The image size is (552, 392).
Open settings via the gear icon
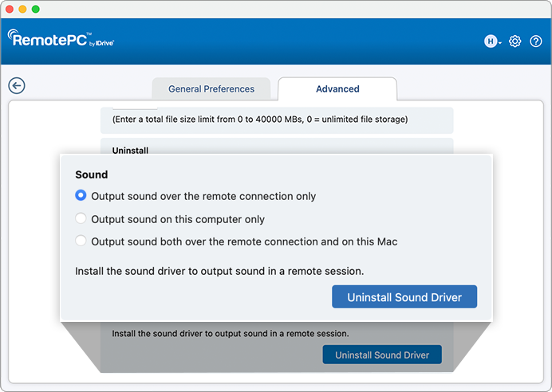coord(515,41)
